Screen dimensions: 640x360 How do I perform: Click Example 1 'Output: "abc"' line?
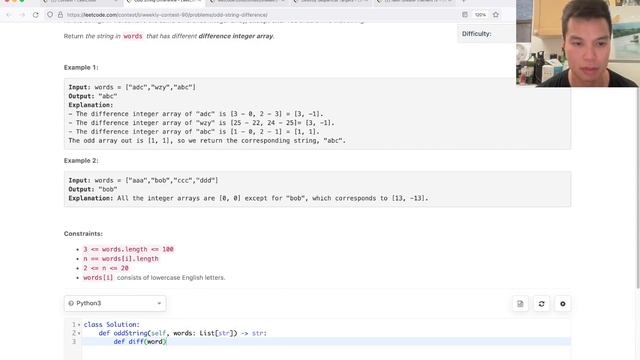pos(93,96)
